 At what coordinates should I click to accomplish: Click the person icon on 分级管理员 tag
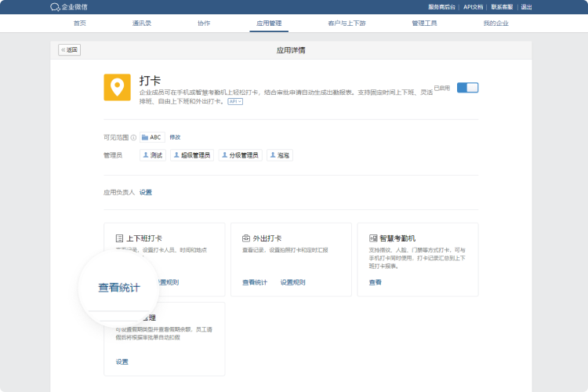(224, 155)
